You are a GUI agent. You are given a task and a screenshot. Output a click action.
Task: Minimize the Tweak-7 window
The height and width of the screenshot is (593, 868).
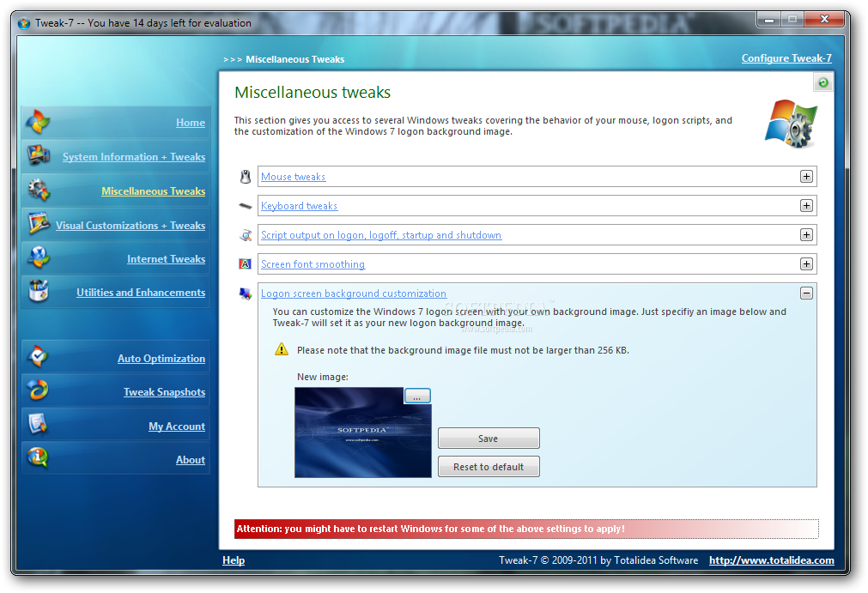[x=769, y=20]
